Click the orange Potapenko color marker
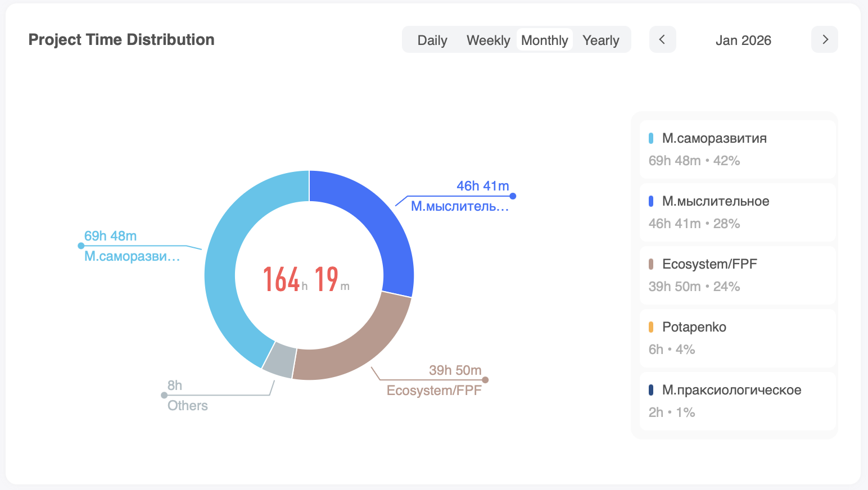Viewport: 868px width, 490px height. point(651,327)
